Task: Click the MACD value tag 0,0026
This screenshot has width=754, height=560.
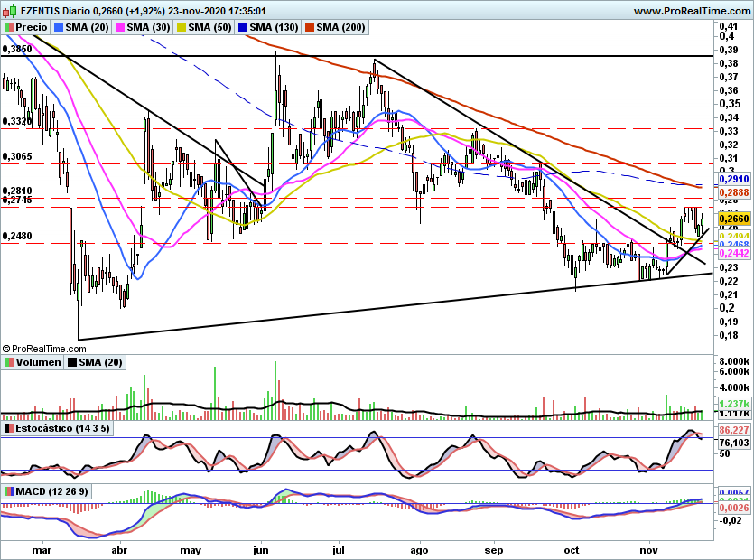Action: pyautogui.click(x=734, y=508)
